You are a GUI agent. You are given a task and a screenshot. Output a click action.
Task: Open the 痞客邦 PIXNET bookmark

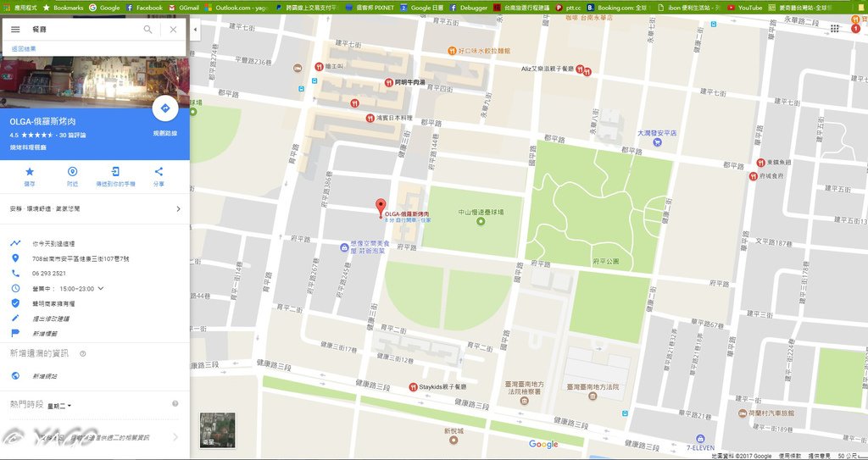pos(370,8)
